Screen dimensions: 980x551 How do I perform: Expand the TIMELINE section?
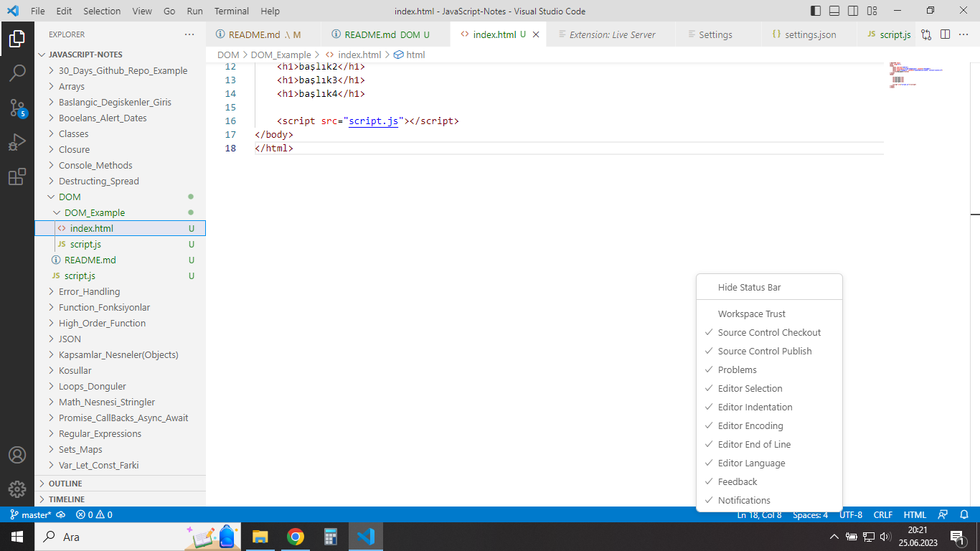coord(120,499)
